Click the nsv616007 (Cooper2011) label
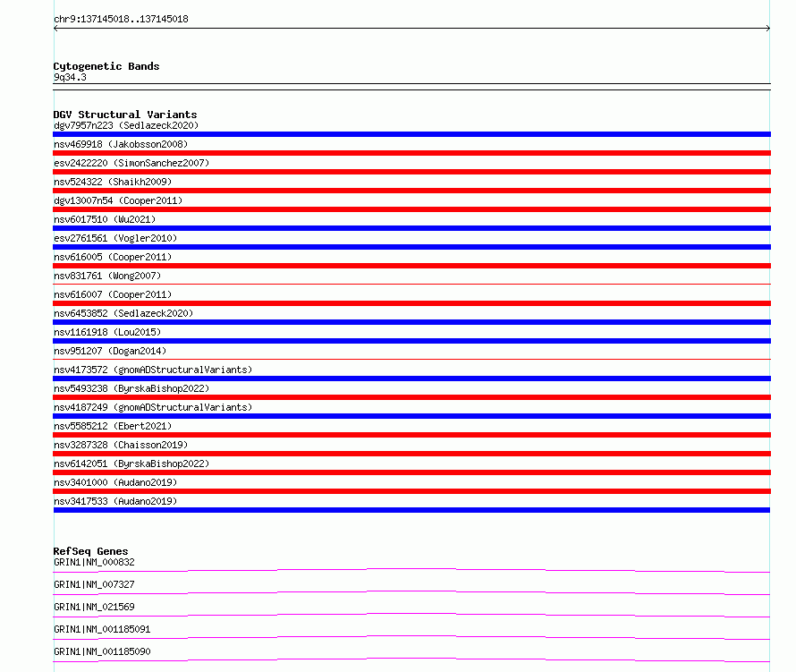The width and height of the screenshot is (796, 672). [x=113, y=294]
